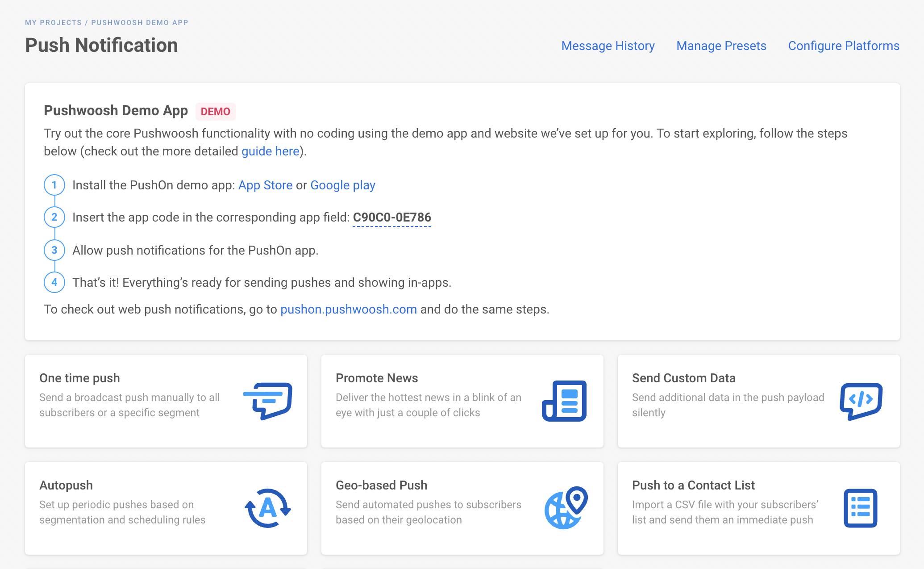Click the PUSHWOOSH DEMO APP breadcrumb

point(140,22)
